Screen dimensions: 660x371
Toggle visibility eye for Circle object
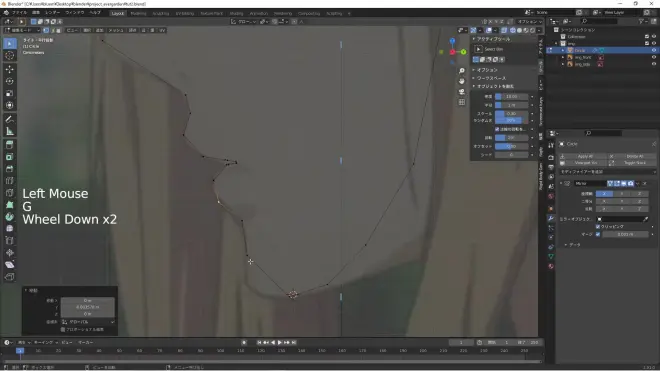(654, 50)
